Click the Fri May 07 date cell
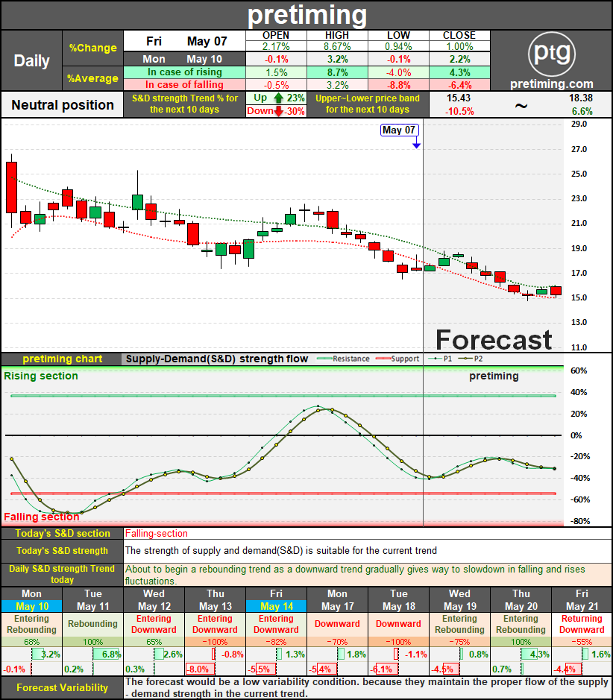The height and width of the screenshot is (700, 613). coord(184,41)
